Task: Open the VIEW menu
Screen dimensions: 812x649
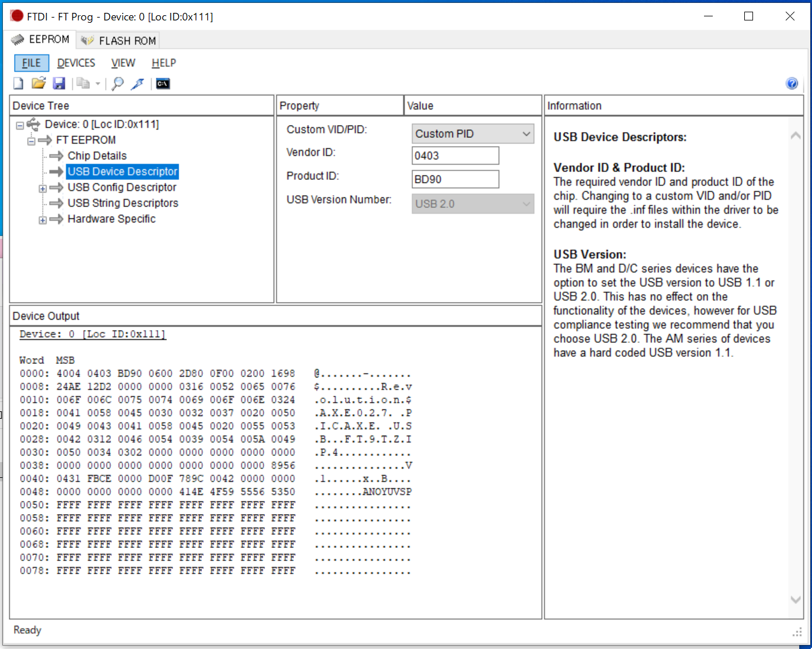Action: pyautogui.click(x=123, y=63)
